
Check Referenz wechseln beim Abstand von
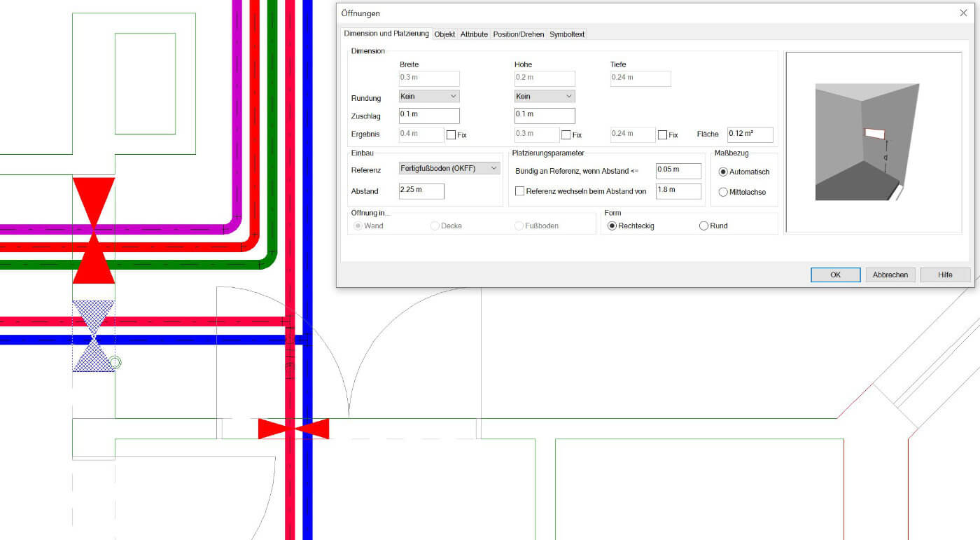pos(519,191)
